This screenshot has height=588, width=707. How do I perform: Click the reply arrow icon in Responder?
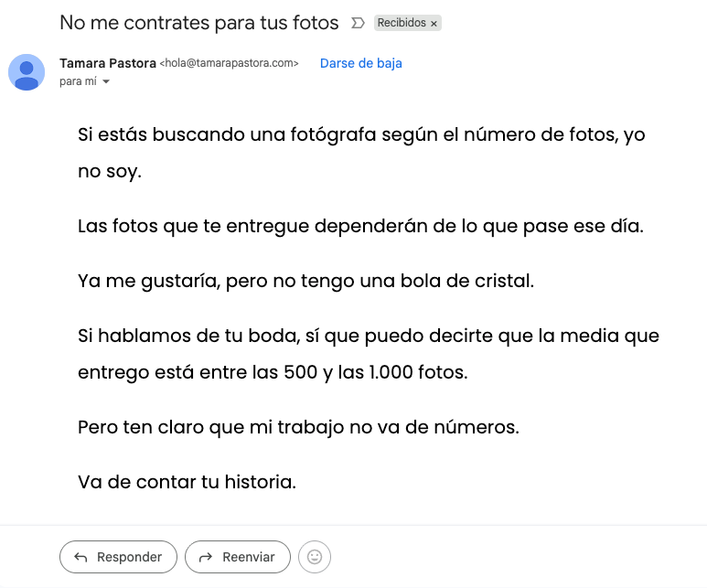(x=80, y=557)
